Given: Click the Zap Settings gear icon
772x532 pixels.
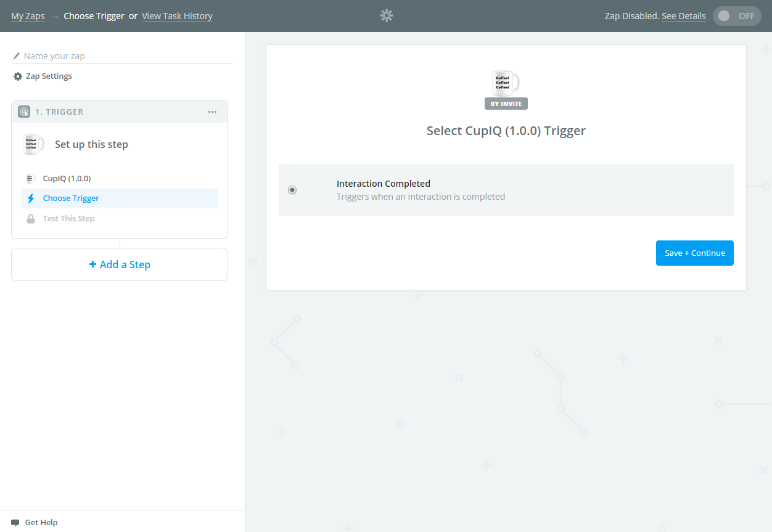Looking at the screenshot, I should [18, 76].
